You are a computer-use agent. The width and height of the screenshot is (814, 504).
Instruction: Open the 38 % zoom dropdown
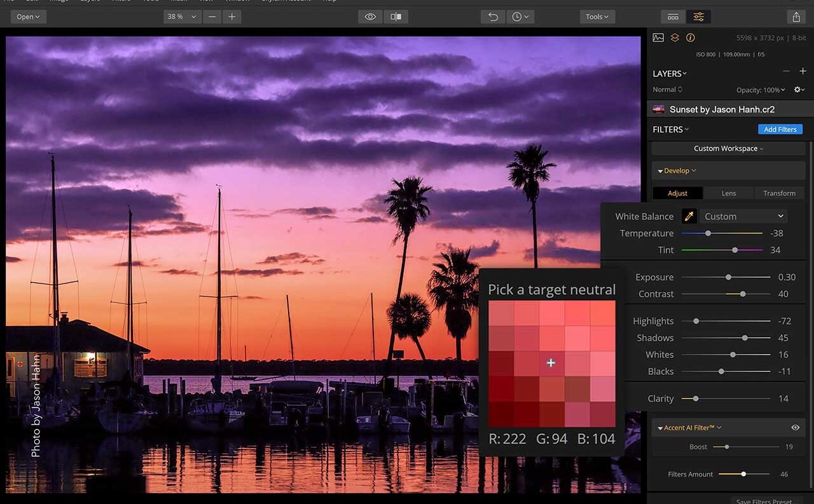(x=183, y=17)
